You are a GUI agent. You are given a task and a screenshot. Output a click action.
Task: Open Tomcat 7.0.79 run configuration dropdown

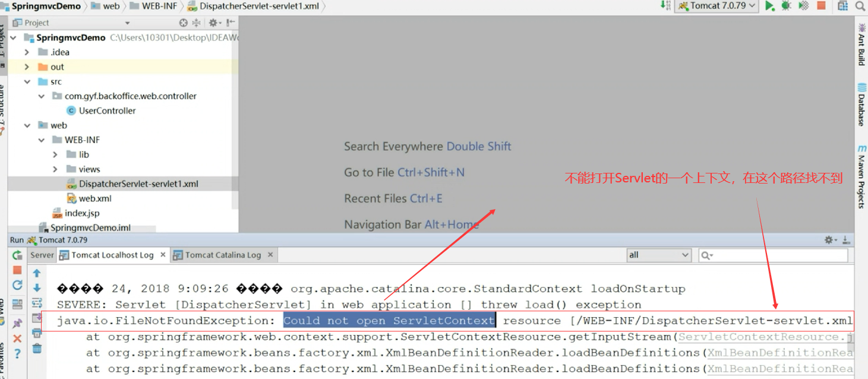point(717,6)
